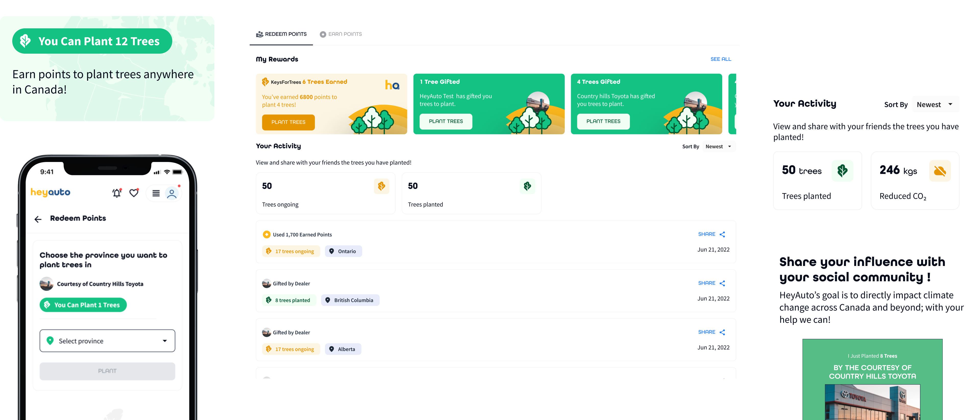Switch to the Earn Points tab

click(341, 34)
